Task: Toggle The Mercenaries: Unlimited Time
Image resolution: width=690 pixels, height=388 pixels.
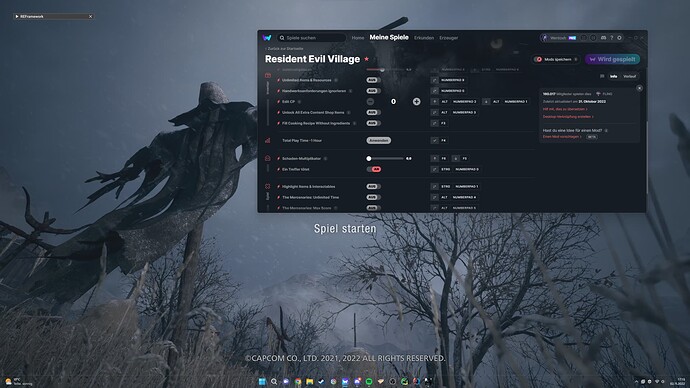Action: pyautogui.click(x=373, y=197)
